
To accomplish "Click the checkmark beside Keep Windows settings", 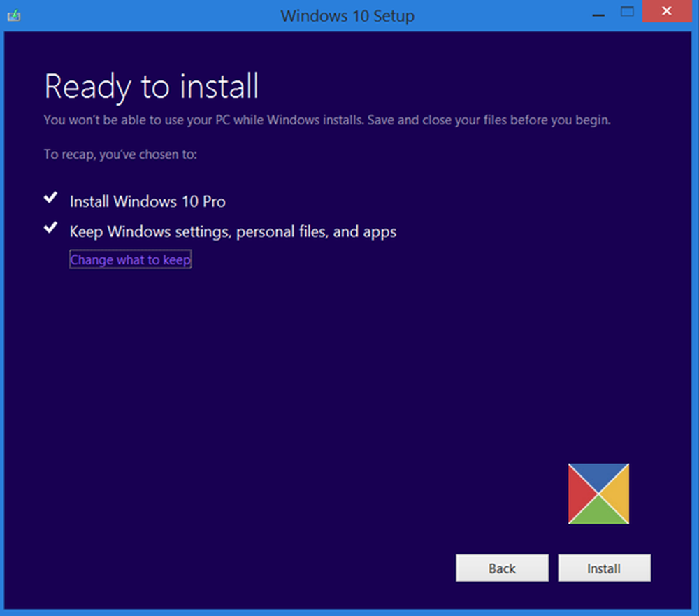I will [50, 228].
